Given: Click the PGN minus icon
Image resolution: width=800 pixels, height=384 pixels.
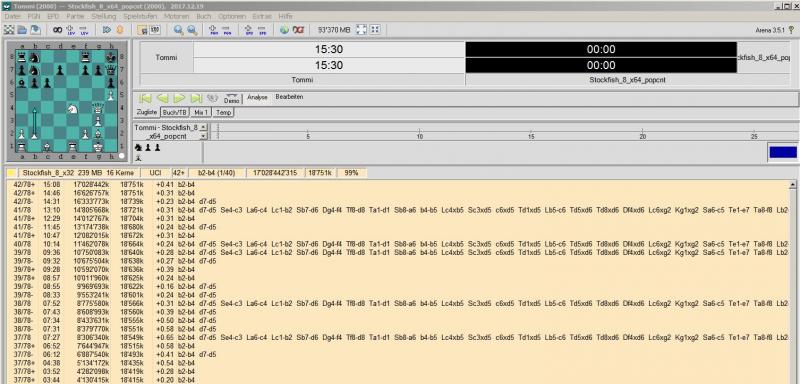Looking at the screenshot, I should pyautogui.click(x=227, y=30).
